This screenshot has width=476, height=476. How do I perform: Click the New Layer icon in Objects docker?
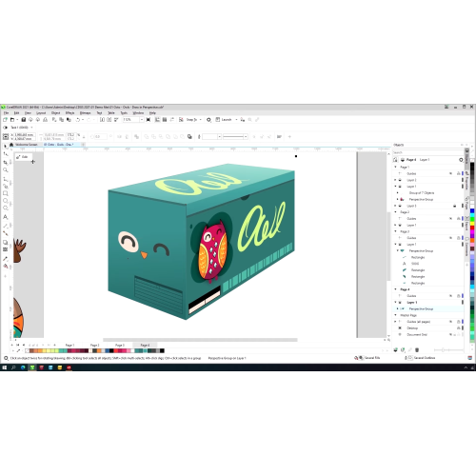(395, 349)
